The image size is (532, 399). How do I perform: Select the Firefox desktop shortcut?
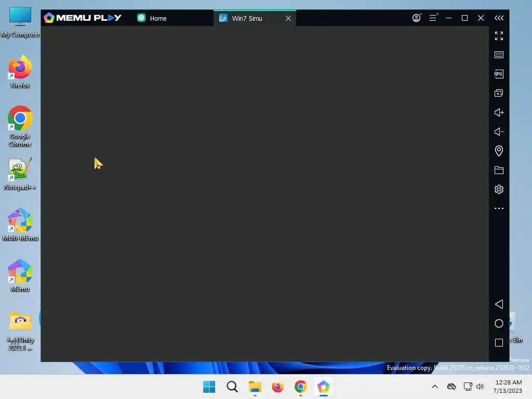click(20, 72)
